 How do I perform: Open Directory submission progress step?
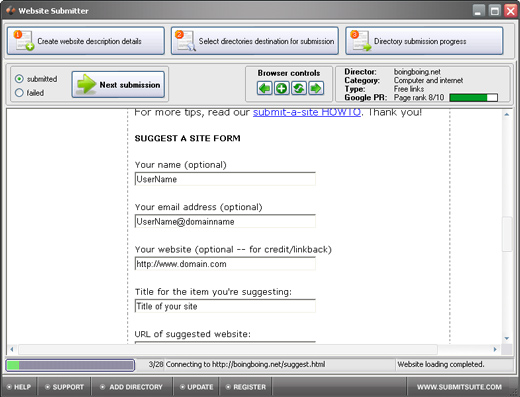[x=424, y=41]
